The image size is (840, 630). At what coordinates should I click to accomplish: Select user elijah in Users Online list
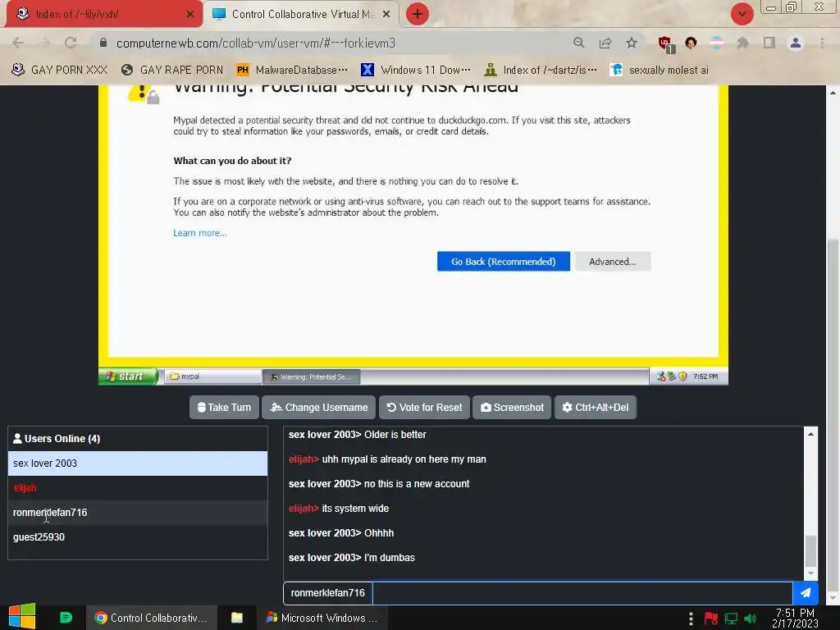pyautogui.click(x=138, y=488)
